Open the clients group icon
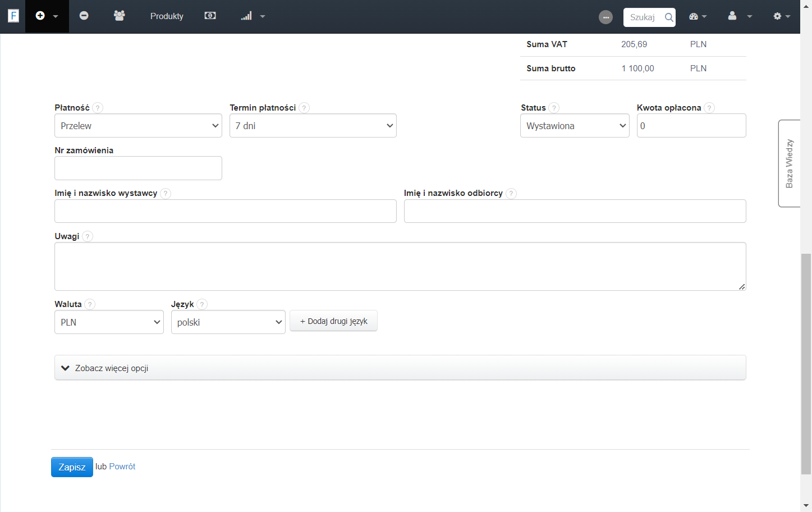 [119, 16]
